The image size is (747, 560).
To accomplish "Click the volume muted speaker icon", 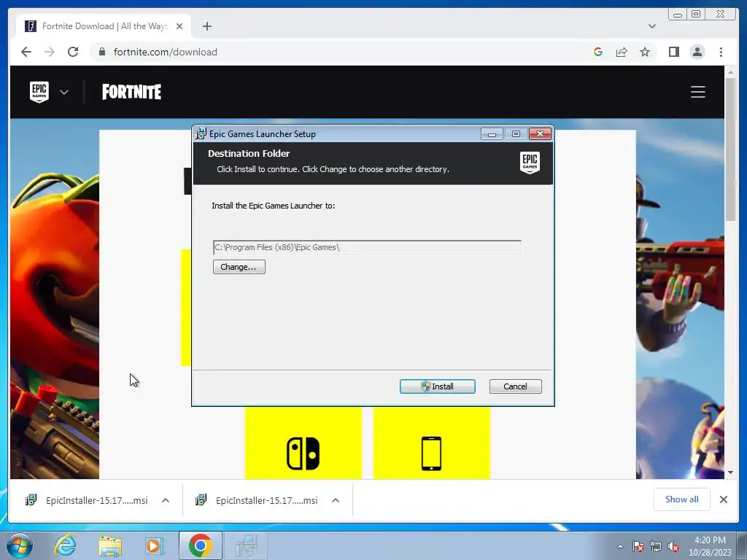I will pos(673,546).
